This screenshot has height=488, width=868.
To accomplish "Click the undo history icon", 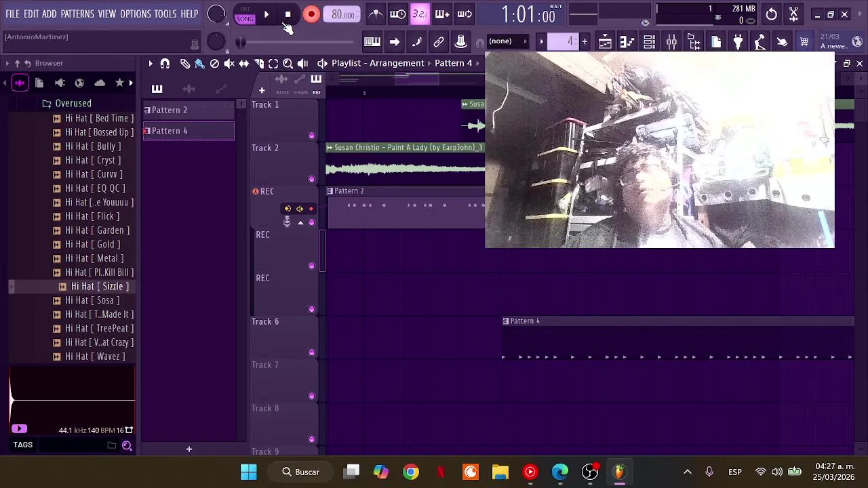I will coord(772,14).
